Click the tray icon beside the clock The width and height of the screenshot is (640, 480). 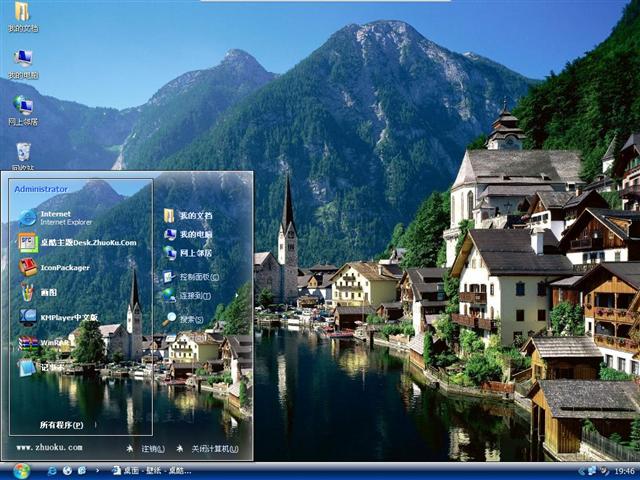pyautogui.click(x=604, y=471)
